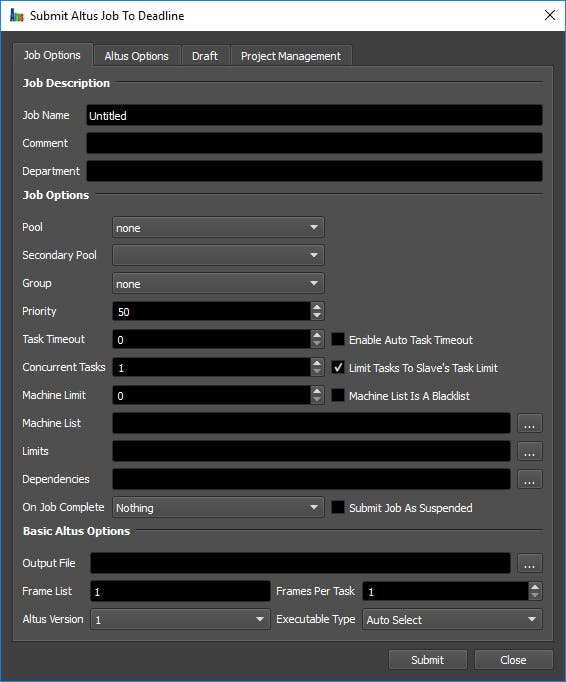
Task: Decrease Machine Limit with down arrow
Action: coord(317,400)
